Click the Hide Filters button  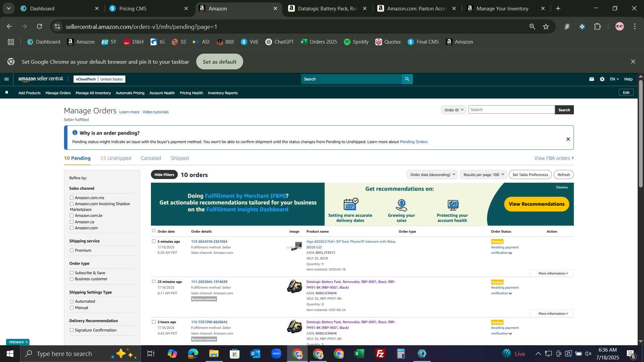coord(164,175)
